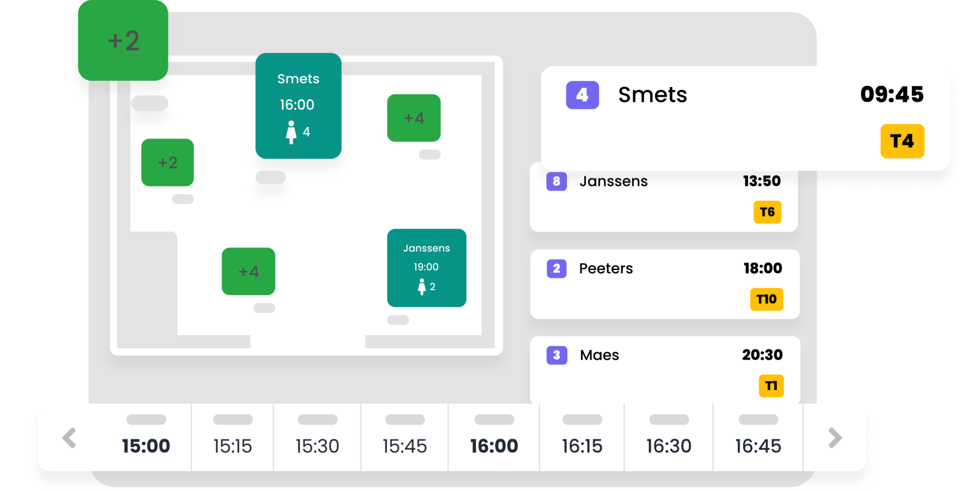Click the yellow T6 table tag

pyautogui.click(x=767, y=212)
